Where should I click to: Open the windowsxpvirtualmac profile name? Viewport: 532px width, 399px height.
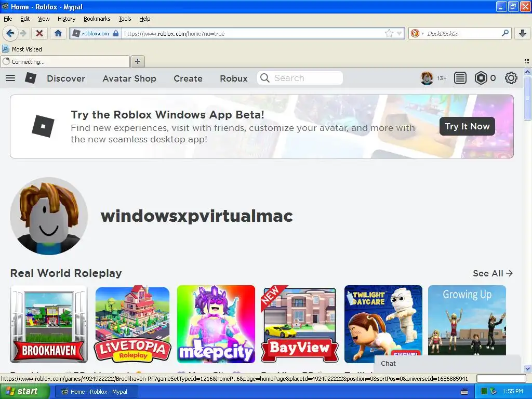[197, 216]
